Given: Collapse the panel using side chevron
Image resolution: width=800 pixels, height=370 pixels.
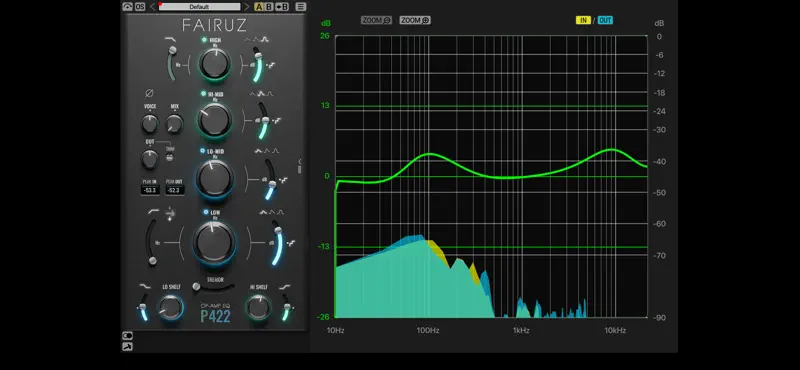Looking at the screenshot, I should pos(300,162).
